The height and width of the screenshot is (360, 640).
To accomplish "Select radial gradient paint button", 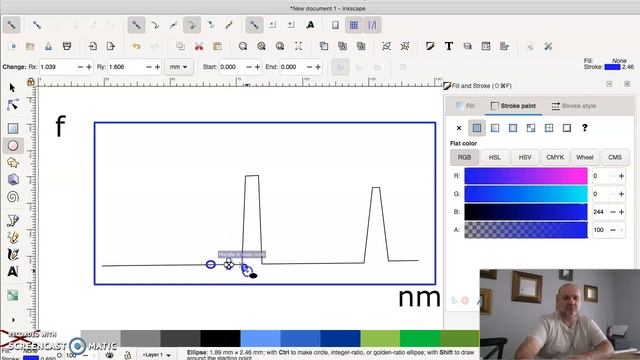I will point(513,128).
